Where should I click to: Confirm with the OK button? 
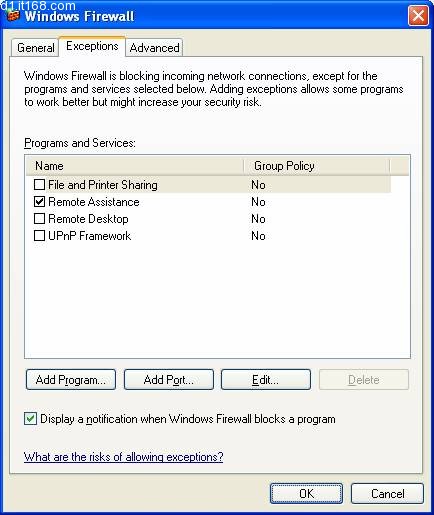(x=306, y=494)
